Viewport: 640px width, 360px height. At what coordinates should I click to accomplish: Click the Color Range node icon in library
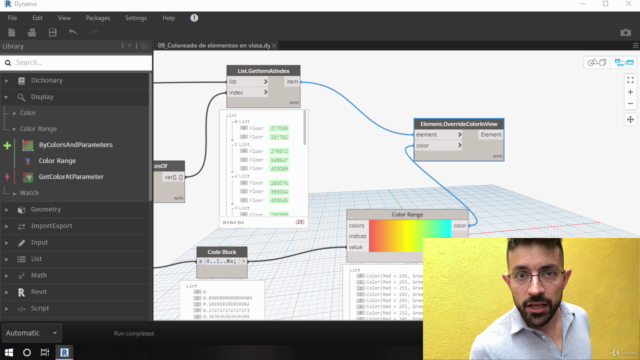27,161
